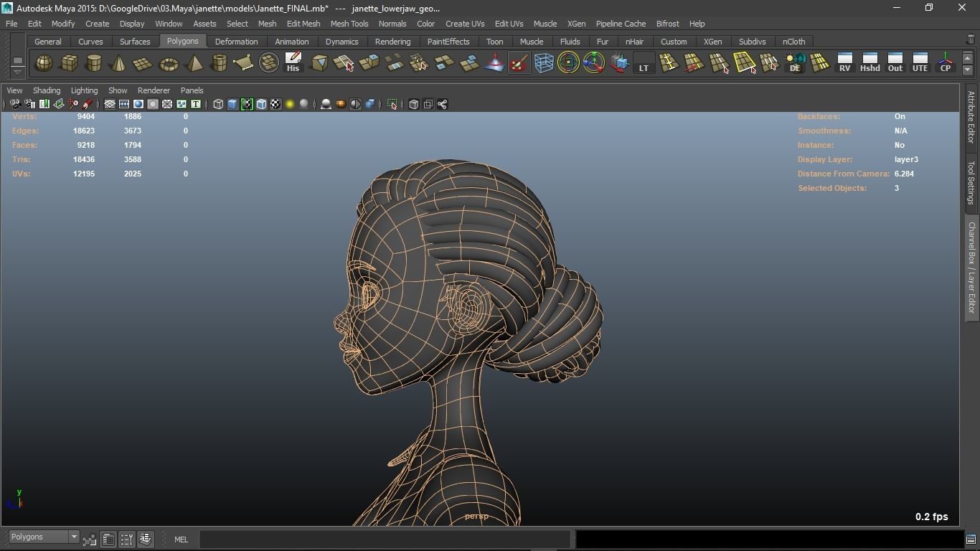This screenshot has height=551, width=980.
Task: Create a polygon cube from the shelf
Action: pos(69,63)
